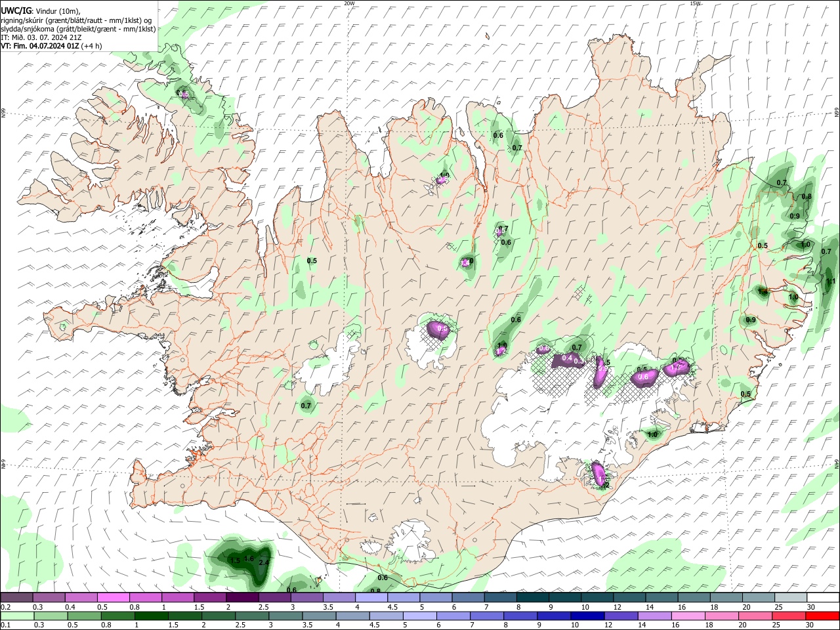Click the 'UWC/IG: Vindur (10m)' title text

tap(41, 10)
